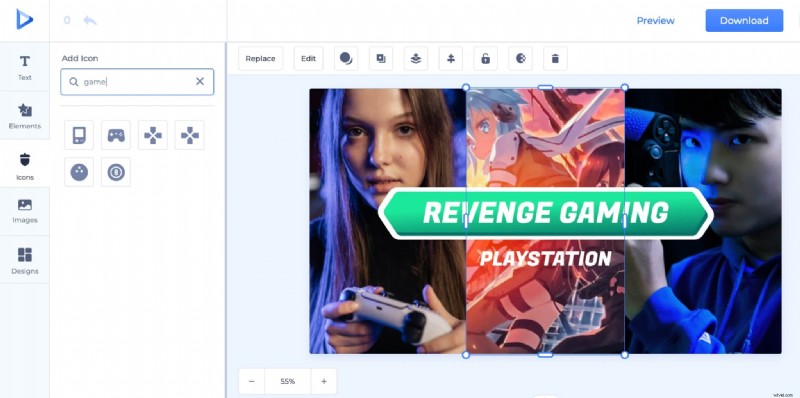This screenshot has height=398, width=800.
Task: Select the Icons tab in sidebar
Action: click(x=24, y=166)
